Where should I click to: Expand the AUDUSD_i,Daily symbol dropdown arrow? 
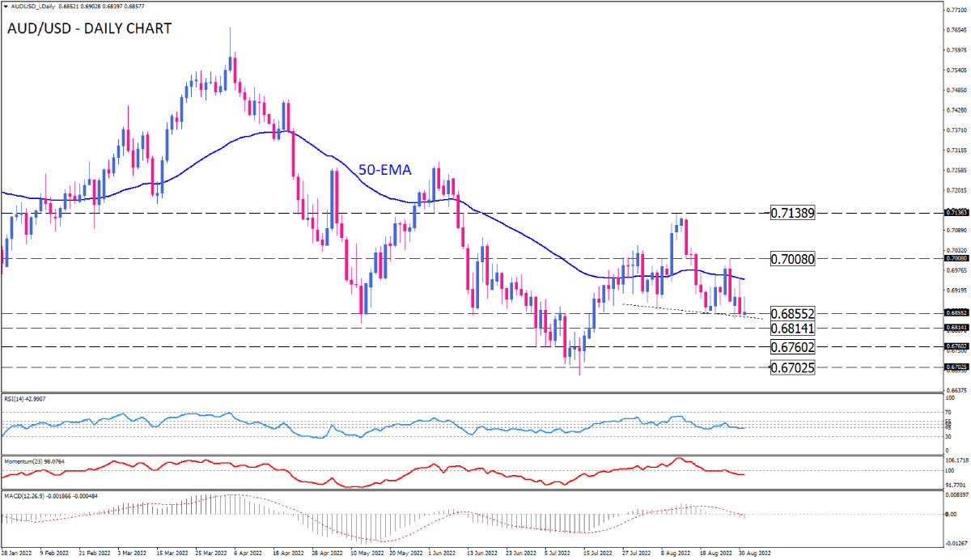[x=8, y=6]
